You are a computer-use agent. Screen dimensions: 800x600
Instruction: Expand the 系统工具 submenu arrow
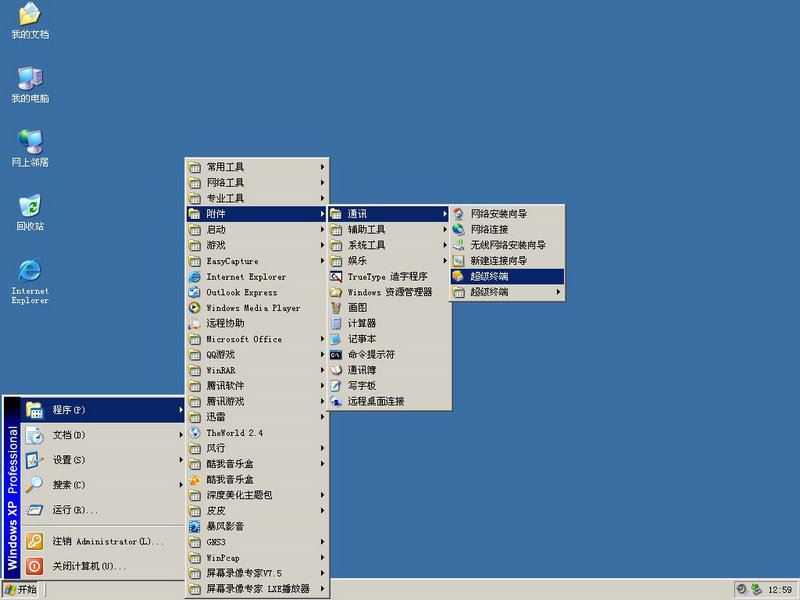coord(445,245)
